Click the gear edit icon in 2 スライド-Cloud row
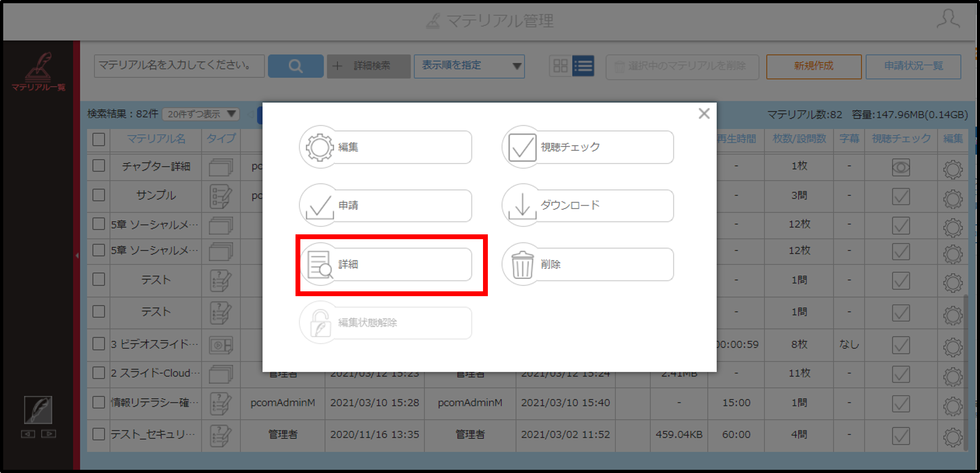The image size is (980, 473). 953,376
